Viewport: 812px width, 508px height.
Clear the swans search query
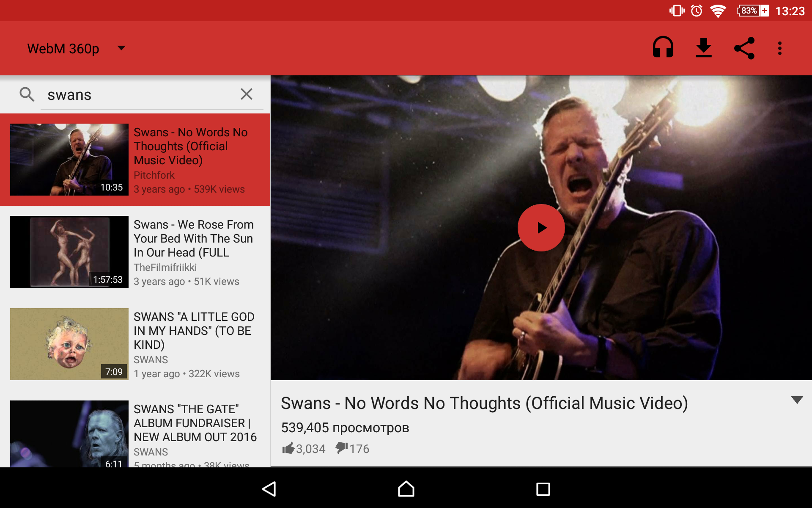click(x=247, y=94)
